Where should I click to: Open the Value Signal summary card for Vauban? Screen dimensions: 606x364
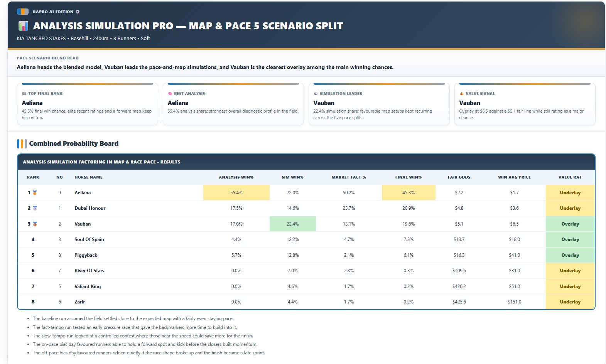[525, 104]
